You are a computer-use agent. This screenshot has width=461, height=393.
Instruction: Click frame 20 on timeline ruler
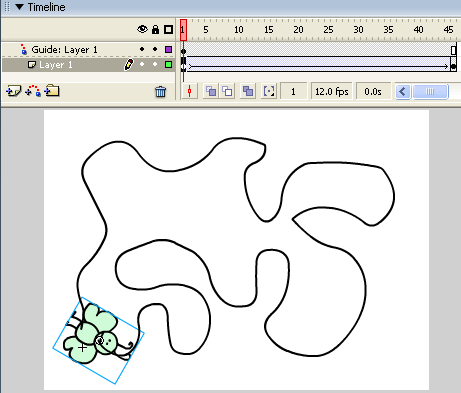click(x=298, y=30)
